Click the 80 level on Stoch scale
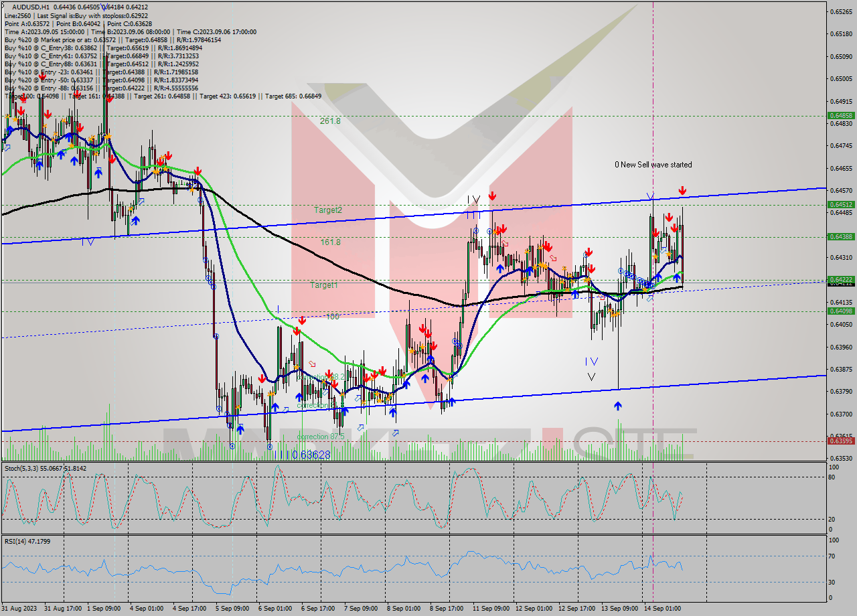 click(832, 477)
